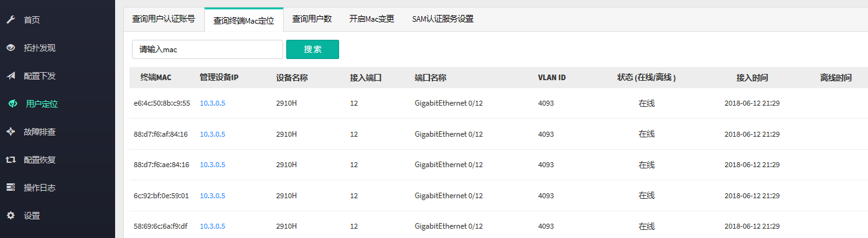Select MAC address e6:4c:50:8b:c9:55
Screen dimensions: 868x238
[162, 103]
